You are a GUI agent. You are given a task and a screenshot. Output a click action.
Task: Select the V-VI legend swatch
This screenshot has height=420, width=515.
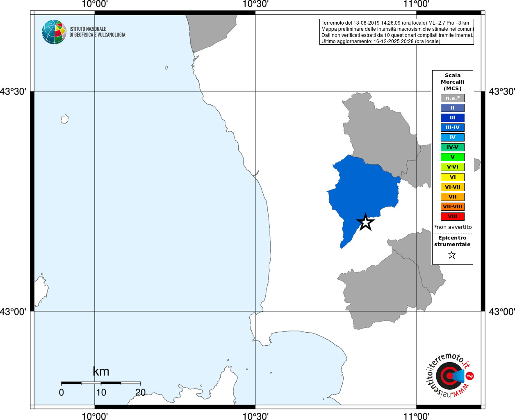coord(453,167)
